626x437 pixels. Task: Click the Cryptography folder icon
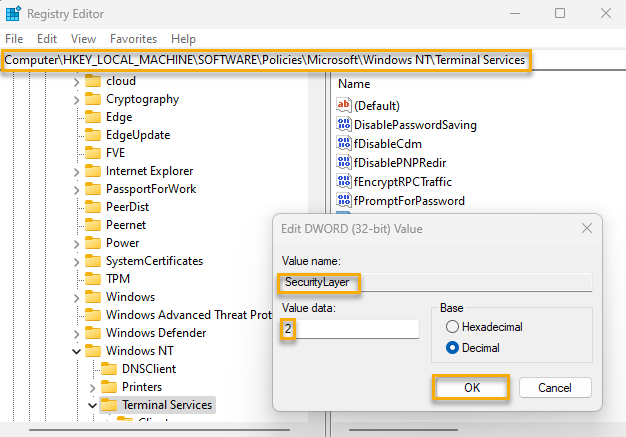(94, 99)
